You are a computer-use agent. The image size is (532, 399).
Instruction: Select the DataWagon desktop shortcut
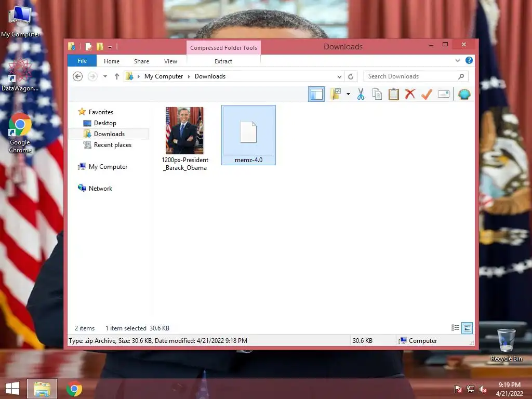pos(20,75)
